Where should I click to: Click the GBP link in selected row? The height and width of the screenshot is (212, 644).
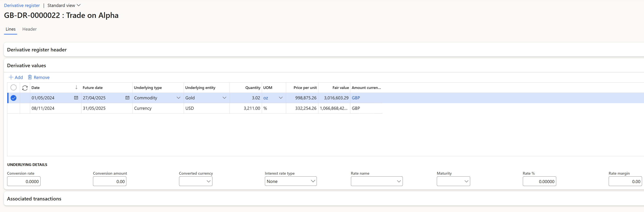tap(356, 98)
